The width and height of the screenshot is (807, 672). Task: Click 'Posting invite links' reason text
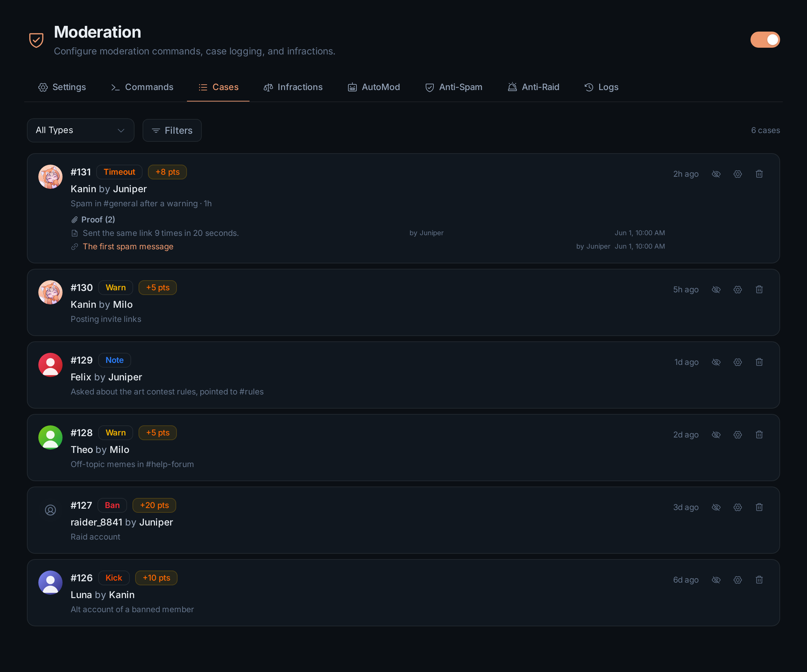pyautogui.click(x=106, y=319)
